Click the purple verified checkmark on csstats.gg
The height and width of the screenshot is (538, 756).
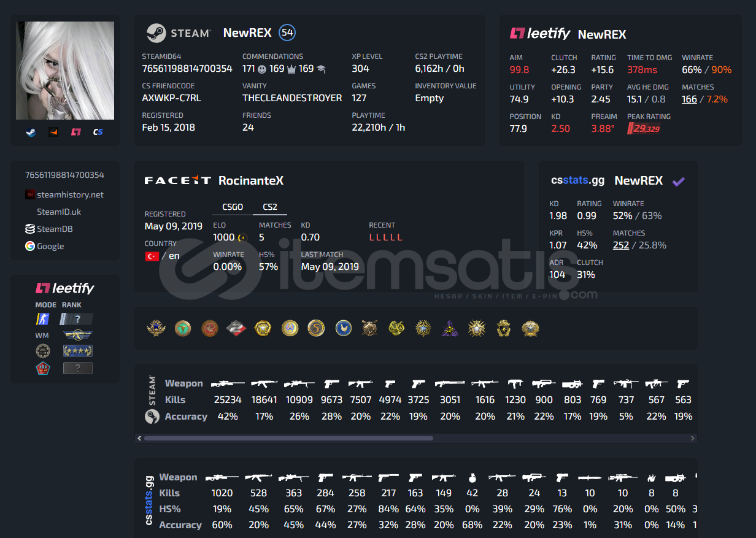coord(679,181)
